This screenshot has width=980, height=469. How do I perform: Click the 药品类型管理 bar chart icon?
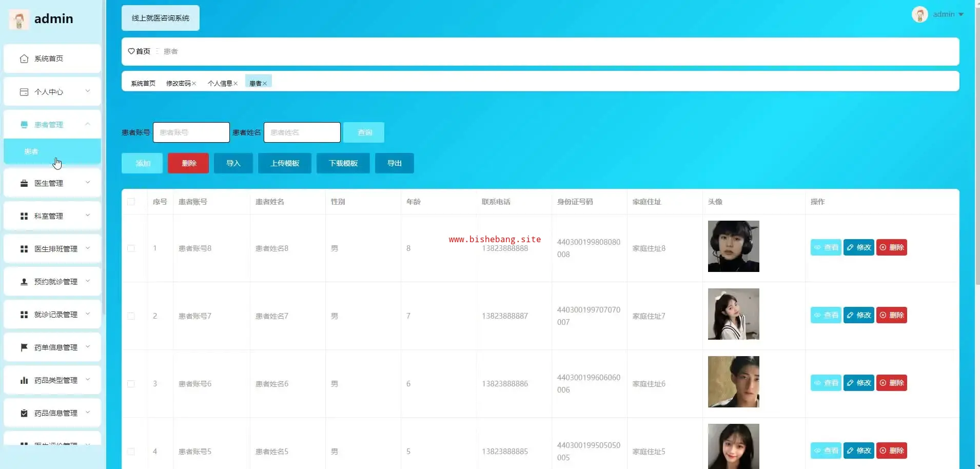point(24,380)
